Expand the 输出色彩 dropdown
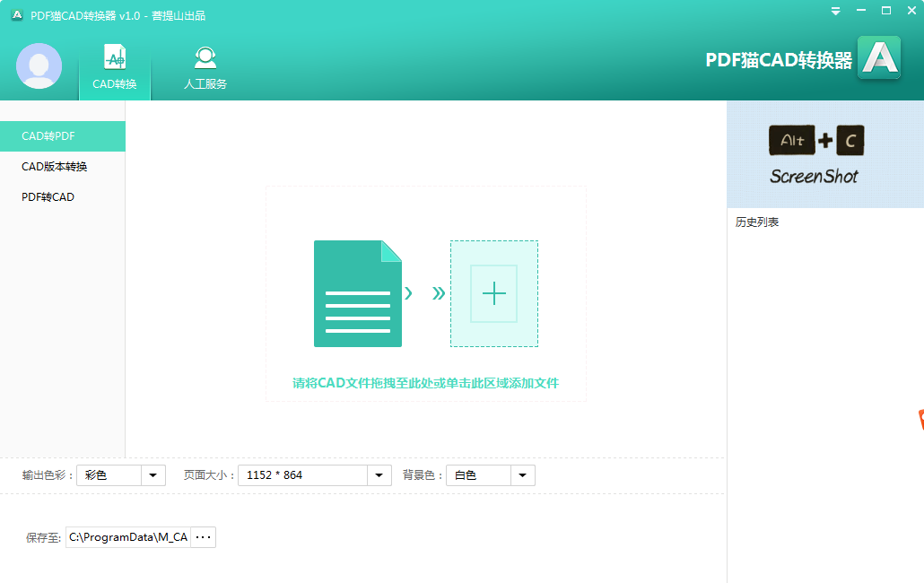This screenshot has height=583, width=924. tap(153, 475)
